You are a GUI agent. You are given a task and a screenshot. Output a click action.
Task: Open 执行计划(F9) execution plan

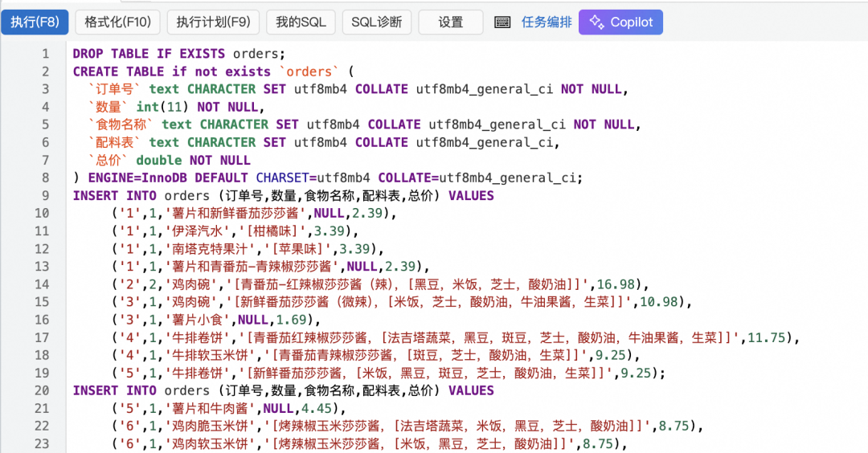point(213,22)
